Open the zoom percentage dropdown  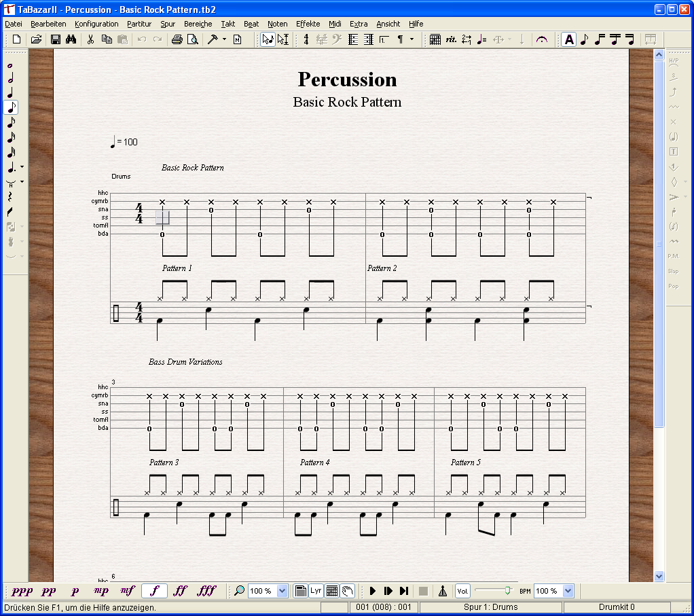click(x=282, y=591)
